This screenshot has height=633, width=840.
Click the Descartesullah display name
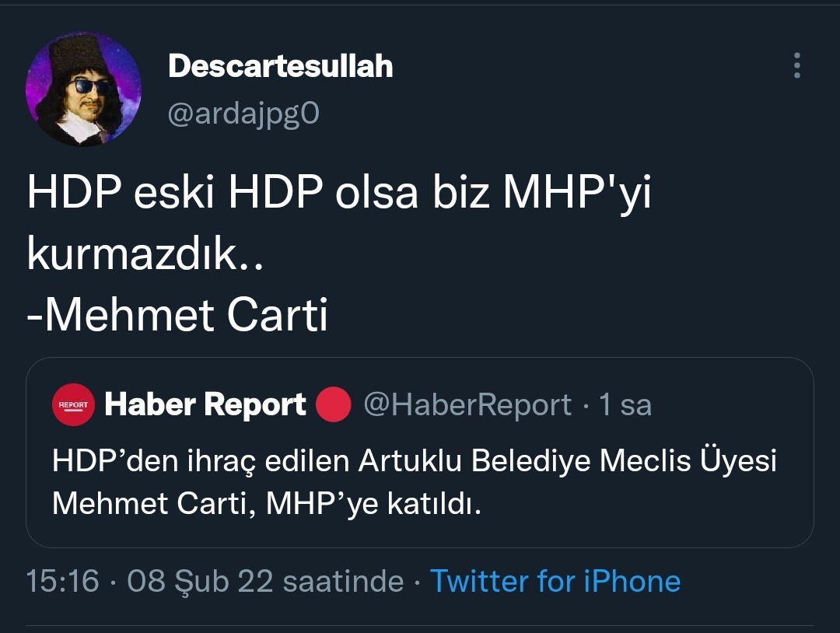click(x=281, y=66)
